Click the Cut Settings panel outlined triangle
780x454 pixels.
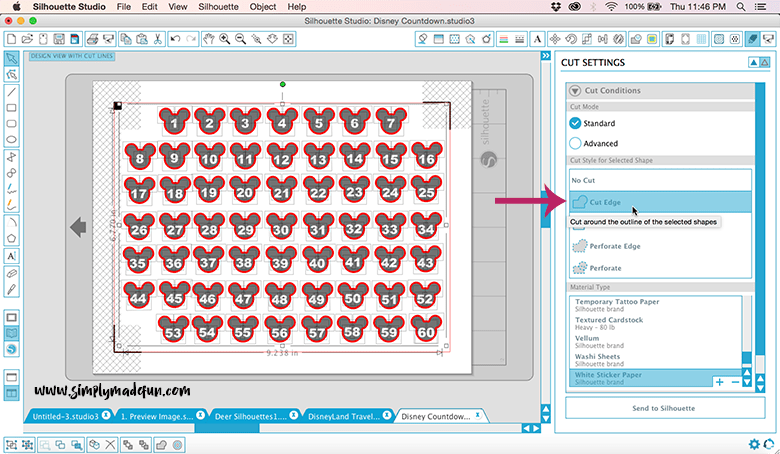click(x=765, y=62)
